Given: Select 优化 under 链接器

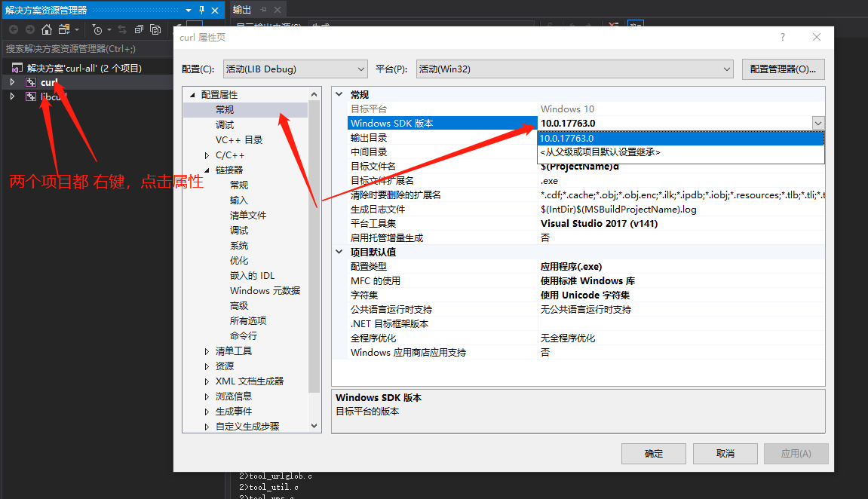Looking at the screenshot, I should point(239,261).
